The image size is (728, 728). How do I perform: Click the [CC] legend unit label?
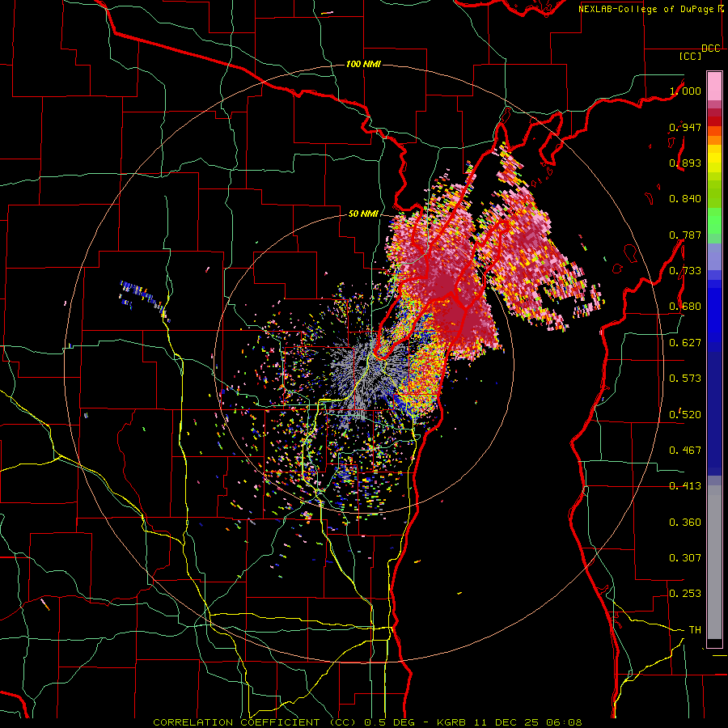(691, 56)
